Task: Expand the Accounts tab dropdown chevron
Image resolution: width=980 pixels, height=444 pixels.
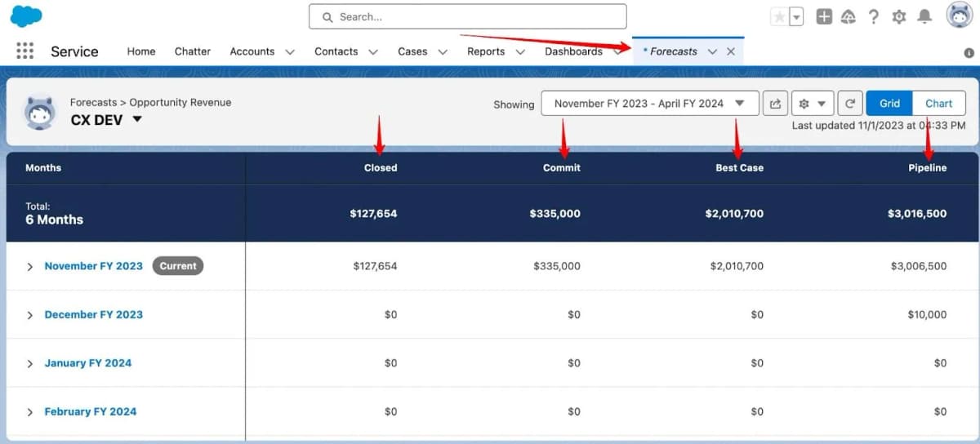Action: (290, 51)
